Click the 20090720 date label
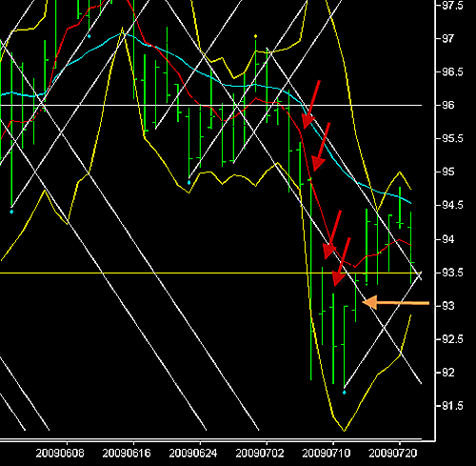Screen dimensions: 476x466 (x=393, y=454)
